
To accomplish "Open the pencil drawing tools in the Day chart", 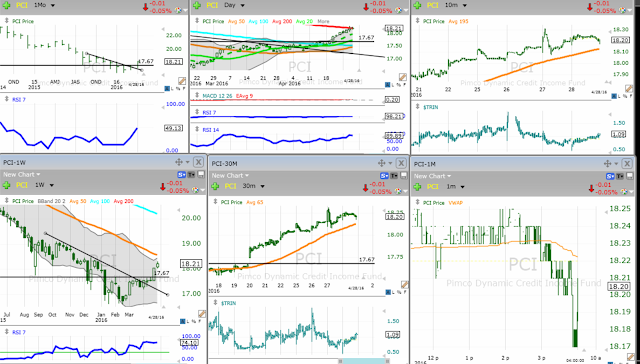I will pos(403,77).
